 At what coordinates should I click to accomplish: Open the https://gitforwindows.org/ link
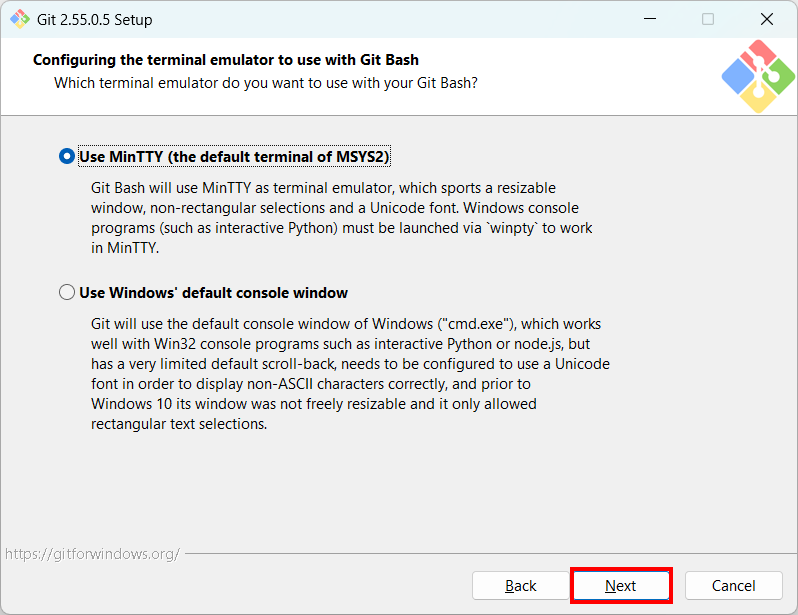(92, 553)
